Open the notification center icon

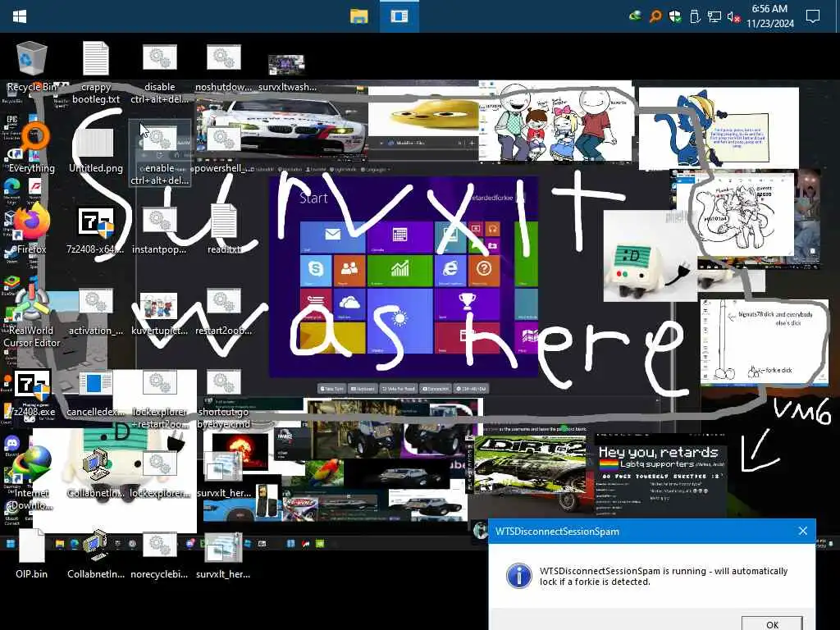(813, 16)
